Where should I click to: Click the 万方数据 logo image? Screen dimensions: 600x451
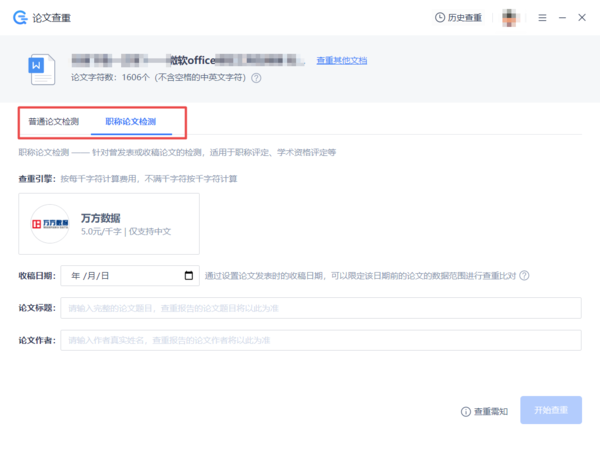(50, 224)
